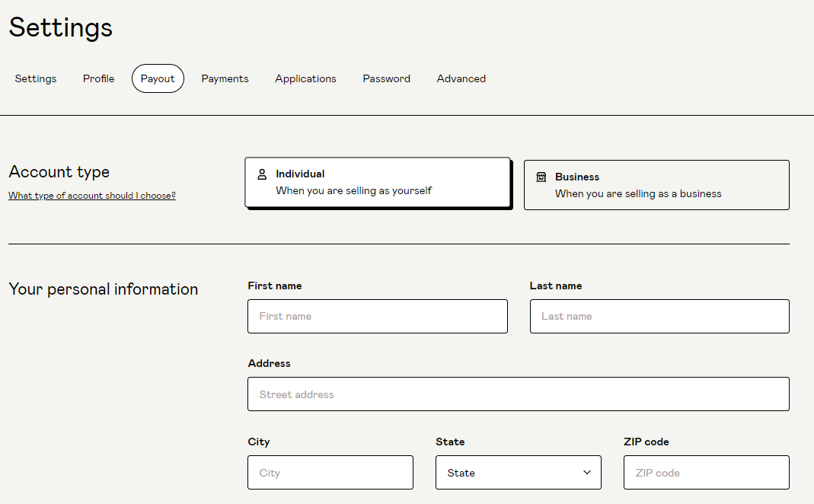Viewport: 814px width, 504px height.
Task: Click the City input field
Action: 330,472
